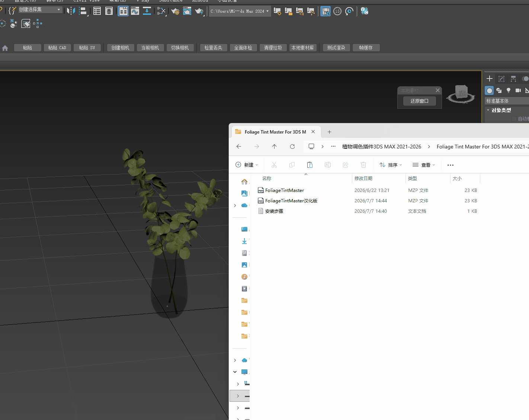The height and width of the screenshot is (420, 529).
Task: Click the V-Ray VC logo icon
Action: pos(365,11)
